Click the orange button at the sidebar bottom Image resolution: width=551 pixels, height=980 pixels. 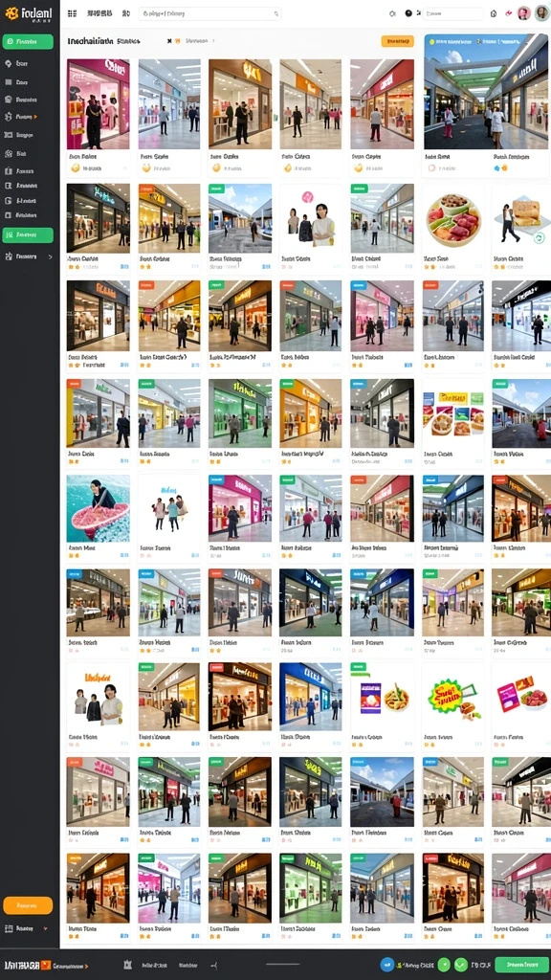pos(28,905)
